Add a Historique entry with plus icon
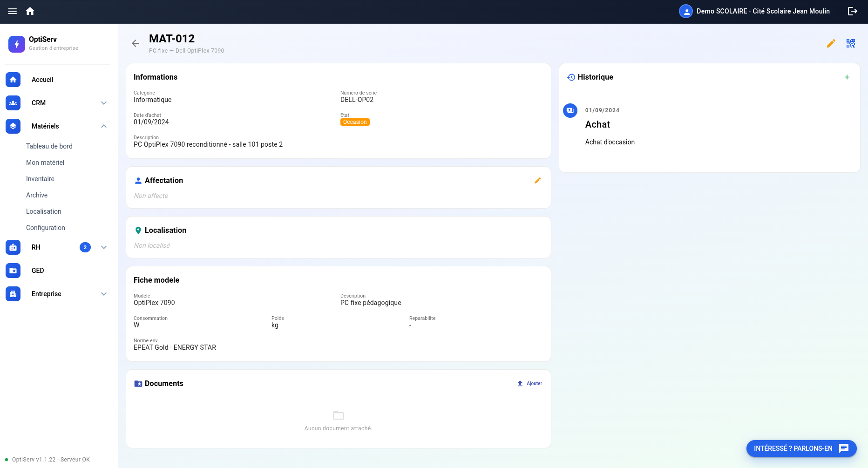Image resolution: width=868 pixels, height=468 pixels. click(x=847, y=77)
